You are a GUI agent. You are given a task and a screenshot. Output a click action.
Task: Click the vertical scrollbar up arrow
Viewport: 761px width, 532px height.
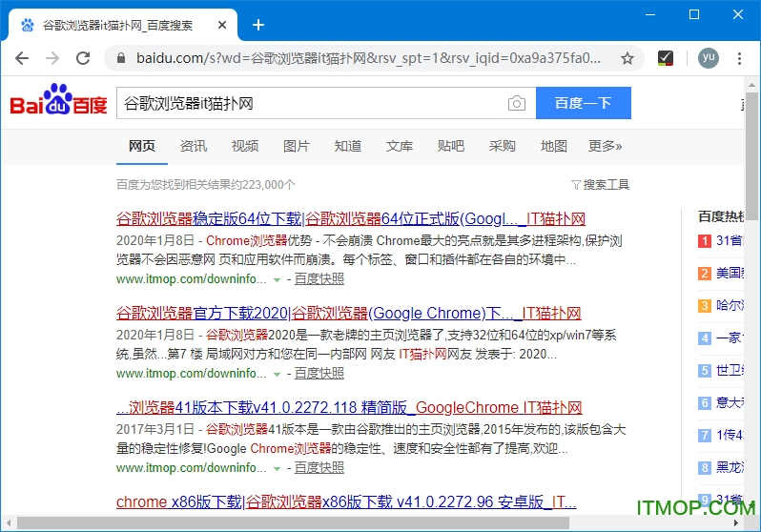(x=751, y=85)
